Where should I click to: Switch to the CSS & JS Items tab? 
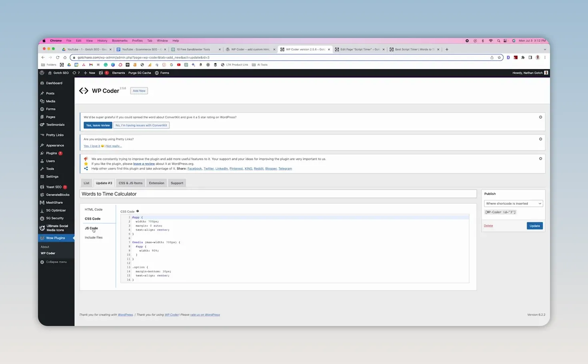[x=130, y=183]
